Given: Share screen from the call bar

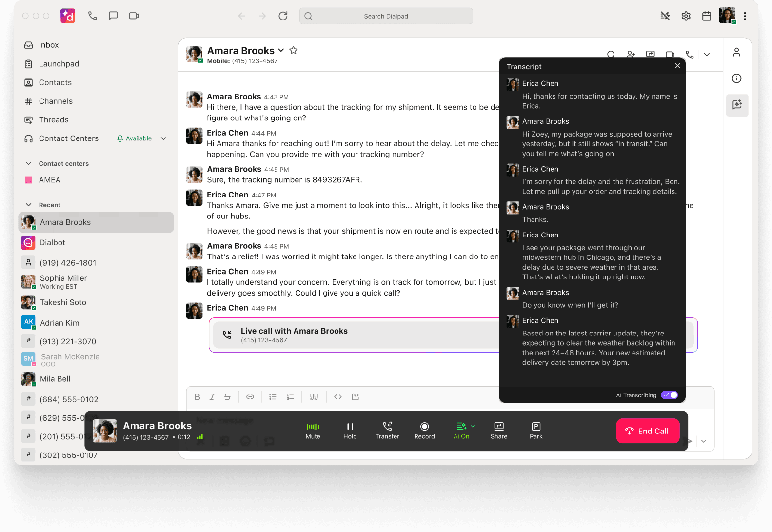Looking at the screenshot, I should click(x=499, y=431).
